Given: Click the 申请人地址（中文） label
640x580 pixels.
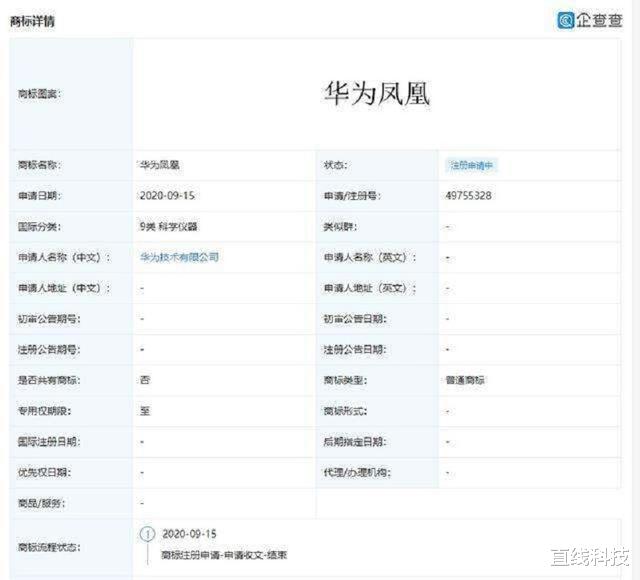Looking at the screenshot, I should coord(64,288).
